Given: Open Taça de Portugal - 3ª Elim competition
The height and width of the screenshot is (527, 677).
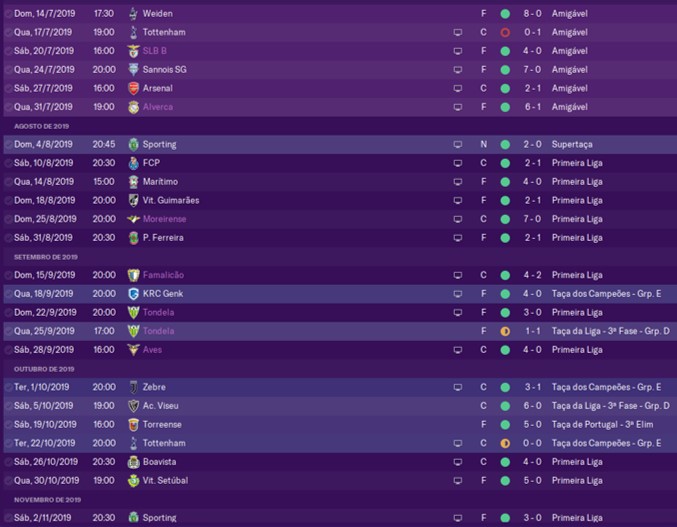Looking at the screenshot, I should [x=602, y=424].
